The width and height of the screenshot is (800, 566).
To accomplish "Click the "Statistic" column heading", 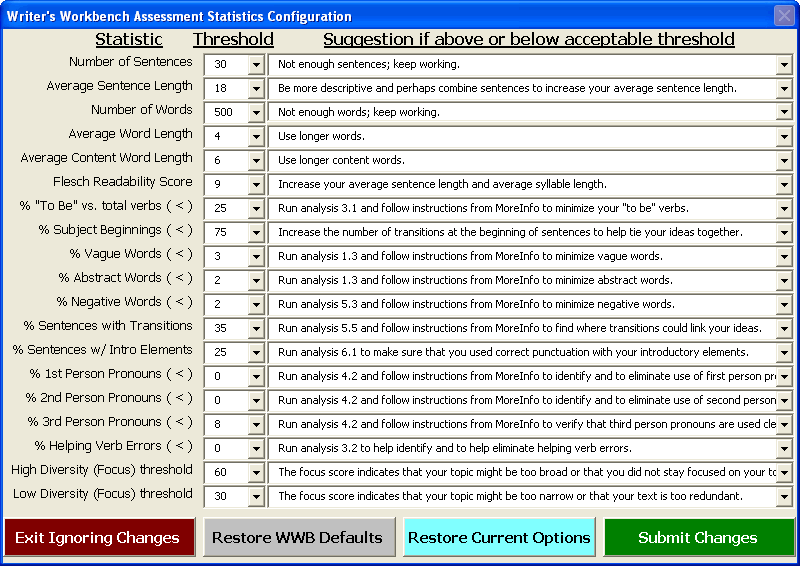I will (x=129, y=39).
